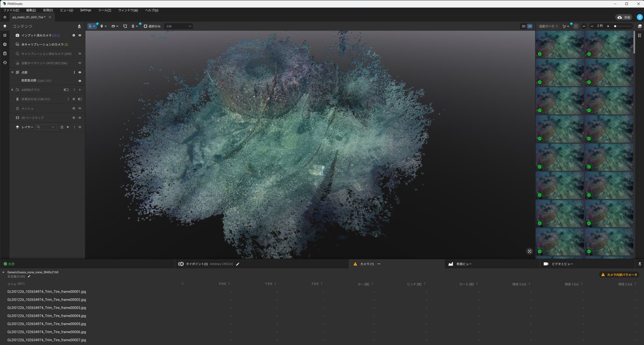Open settings gear for メッシュ row
The height and width of the screenshot is (345, 644).
coord(74,109)
